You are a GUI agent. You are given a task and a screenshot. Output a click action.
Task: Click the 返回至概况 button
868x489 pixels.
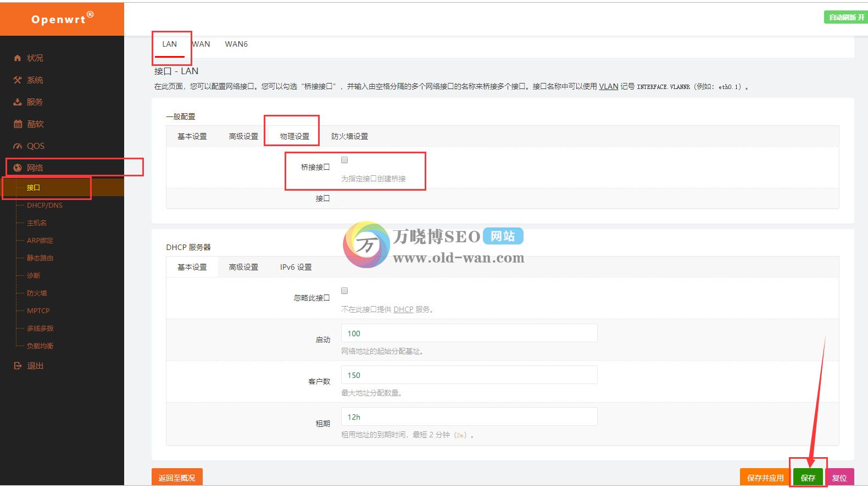coord(177,477)
